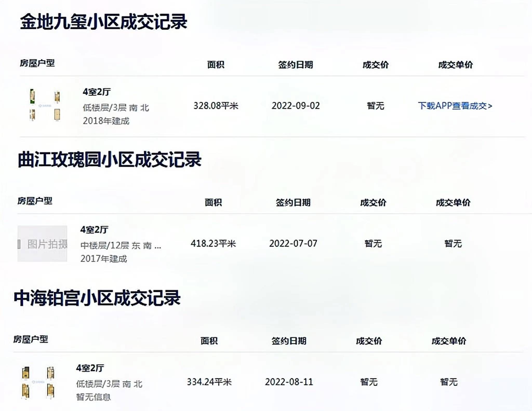Click the 曲江玫瑰园小区成交记录 heading
The height and width of the screenshot is (411, 532).
click(110, 160)
